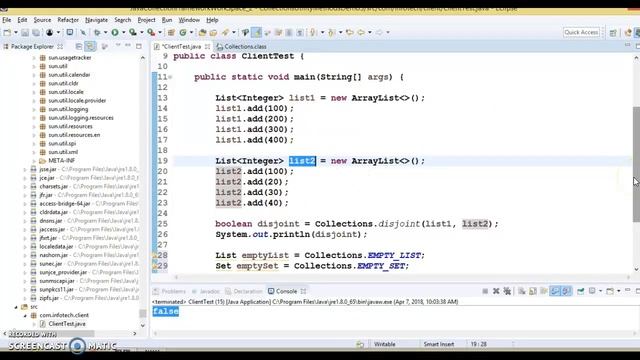Click the Last Edit Location arrow icon
The height and width of the screenshot is (360, 640).
coord(350,32)
